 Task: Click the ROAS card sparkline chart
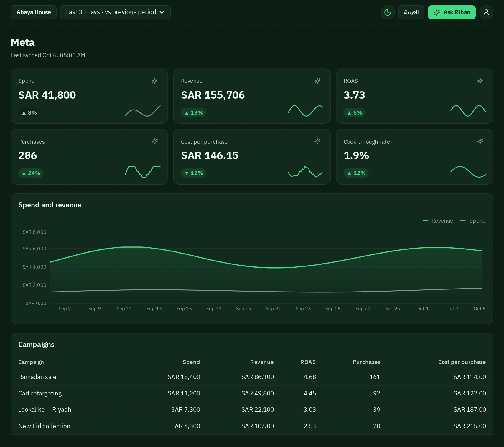point(468,111)
